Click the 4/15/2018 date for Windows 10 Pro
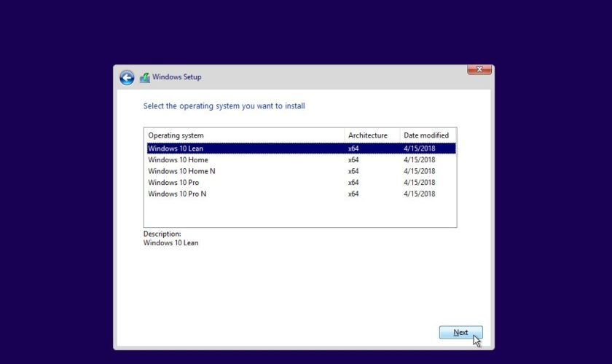This screenshot has width=612, height=364. tap(419, 182)
